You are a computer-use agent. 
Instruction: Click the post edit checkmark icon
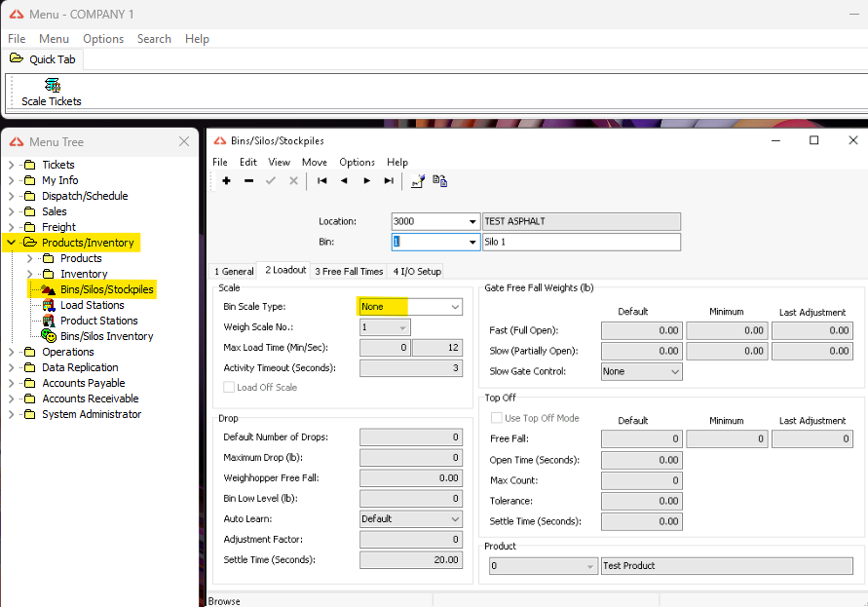coord(271,180)
